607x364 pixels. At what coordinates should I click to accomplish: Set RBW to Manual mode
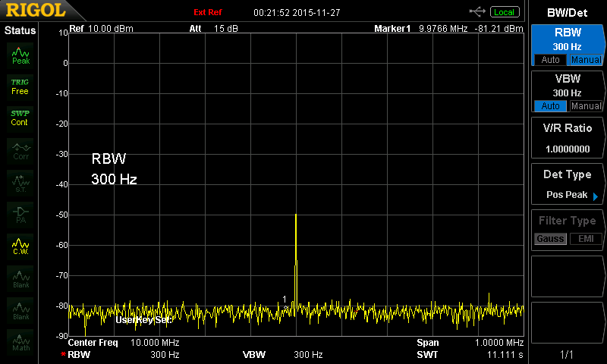(586, 60)
